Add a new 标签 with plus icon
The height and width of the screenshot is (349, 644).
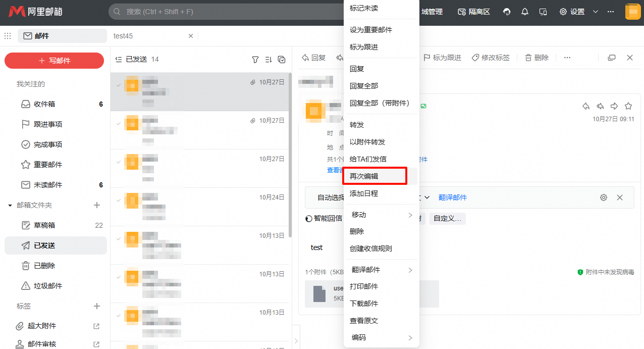click(97, 306)
